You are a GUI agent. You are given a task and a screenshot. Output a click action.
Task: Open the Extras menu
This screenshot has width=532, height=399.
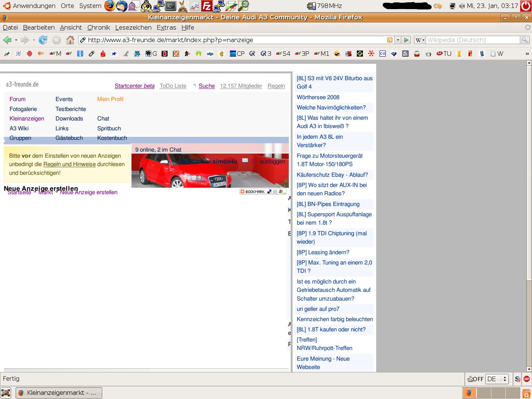[166, 27]
